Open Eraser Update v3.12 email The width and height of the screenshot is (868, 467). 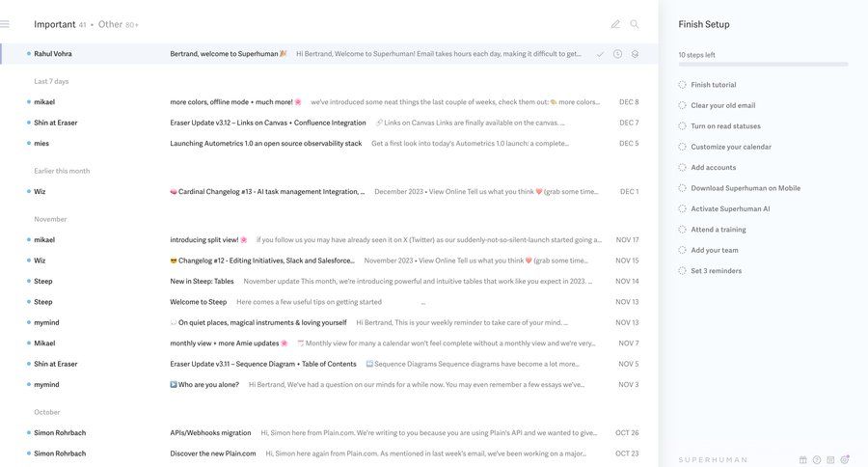pos(268,123)
